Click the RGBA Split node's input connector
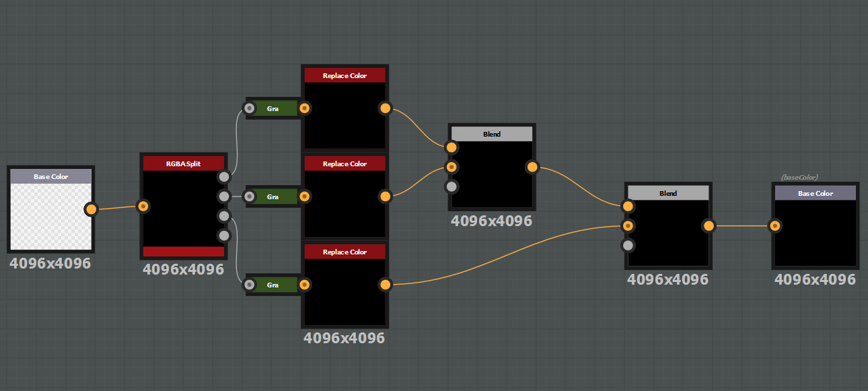This screenshot has height=391, width=868. point(143,206)
